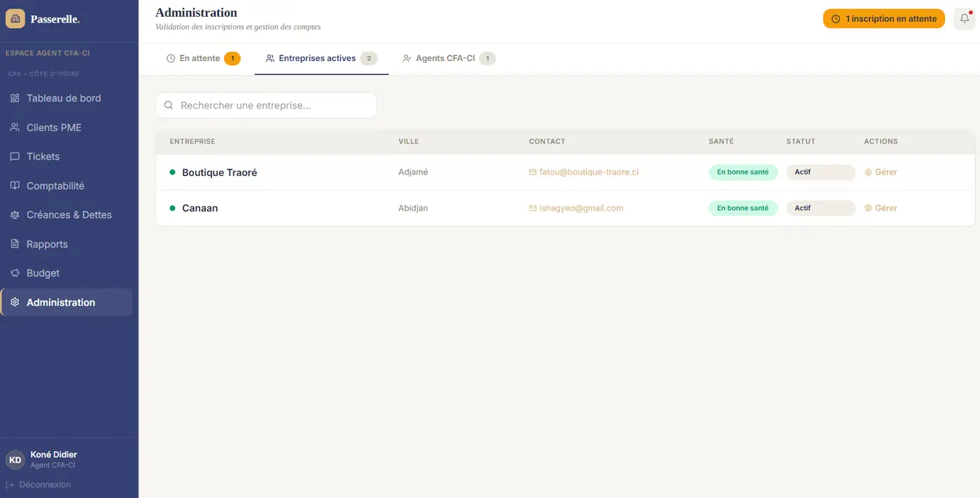Click the search magnifier icon
Viewport: 980px width, 498px height.
(169, 105)
